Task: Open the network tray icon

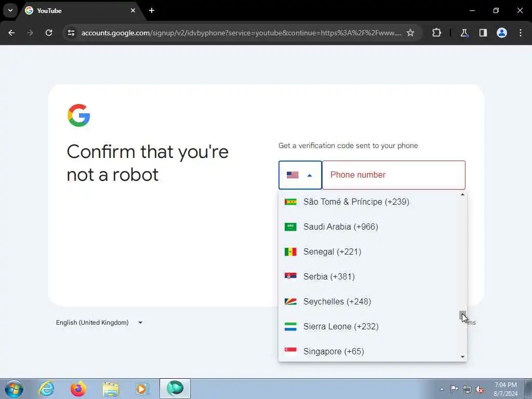Action: tap(467, 389)
